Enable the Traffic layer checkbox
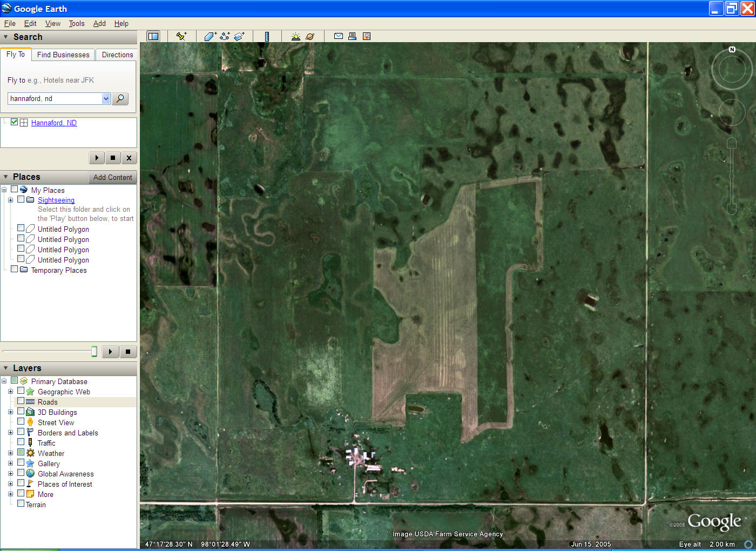 [x=21, y=442]
